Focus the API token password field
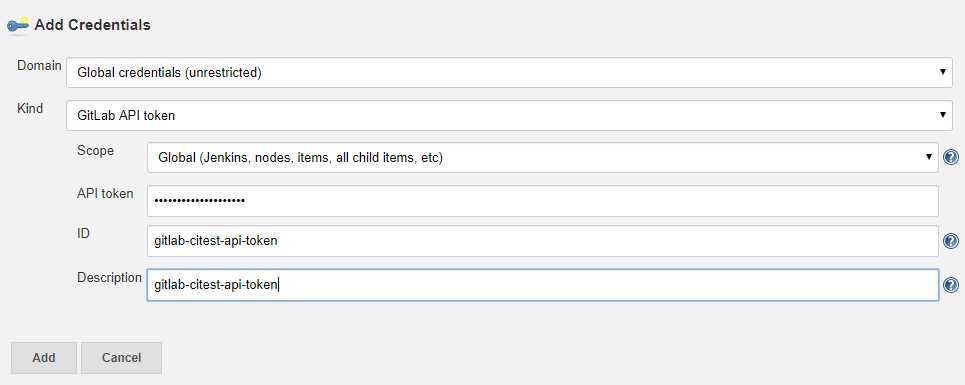 pos(543,201)
